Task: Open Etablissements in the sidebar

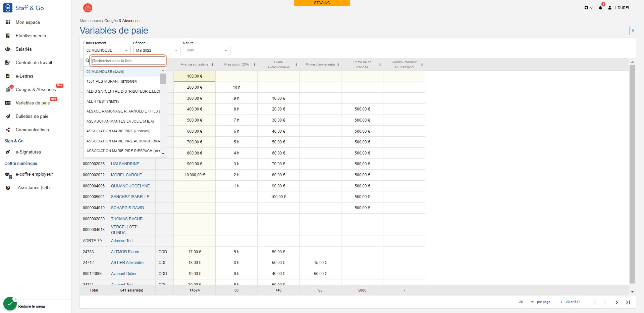Action: [31, 36]
